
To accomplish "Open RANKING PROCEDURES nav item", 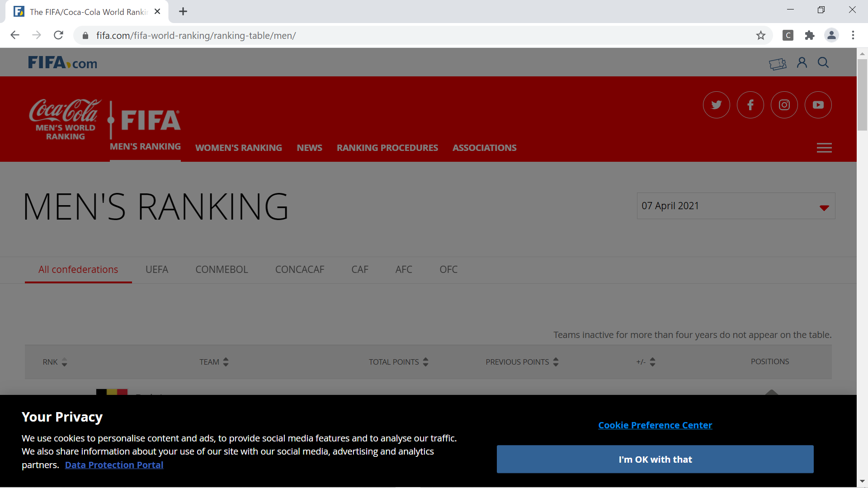I will click(387, 148).
